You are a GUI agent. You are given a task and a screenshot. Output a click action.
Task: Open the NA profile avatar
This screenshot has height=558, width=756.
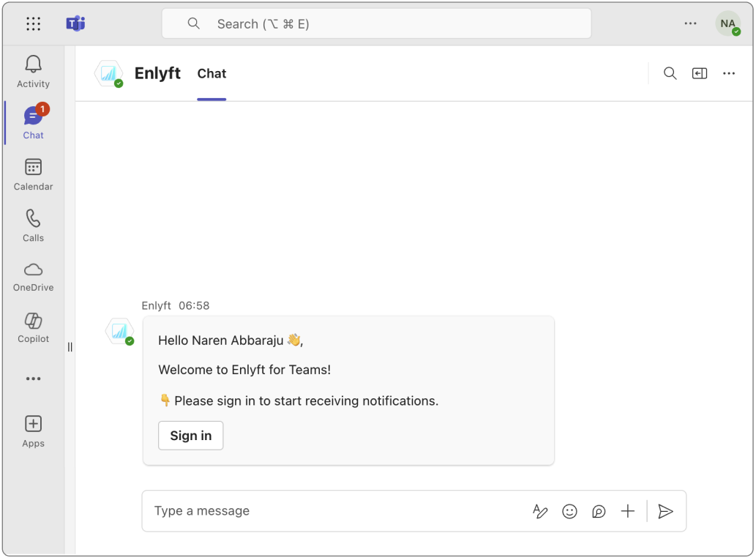coord(727,23)
